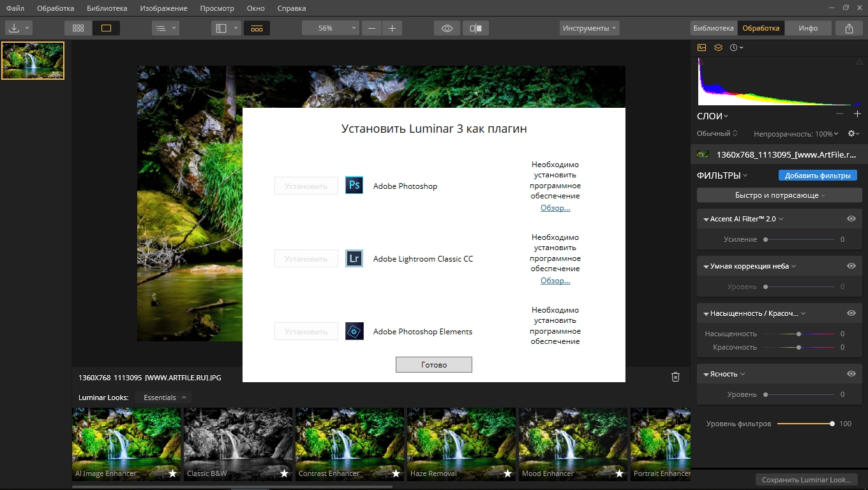This screenshot has width=868, height=490.
Task: Select the 1360x768_1113095 layer row
Action: (779, 154)
